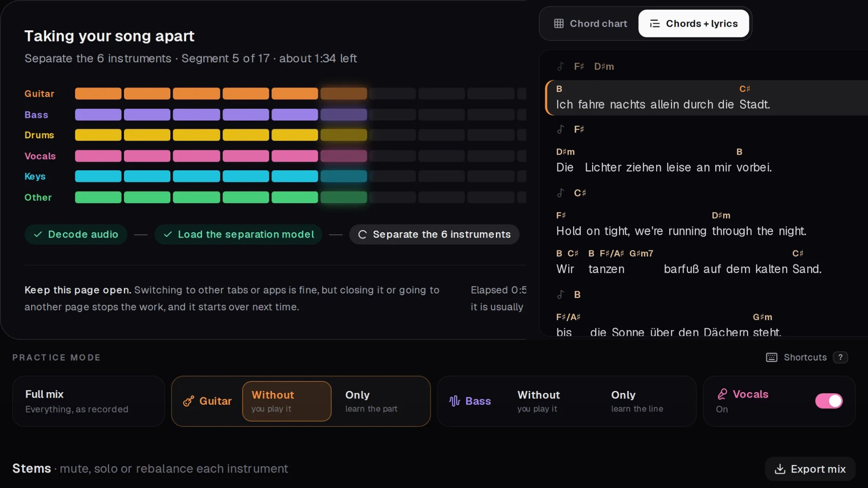This screenshot has height=488, width=868.
Task: Click the grid icon in Chord chart
Action: [x=559, y=23]
